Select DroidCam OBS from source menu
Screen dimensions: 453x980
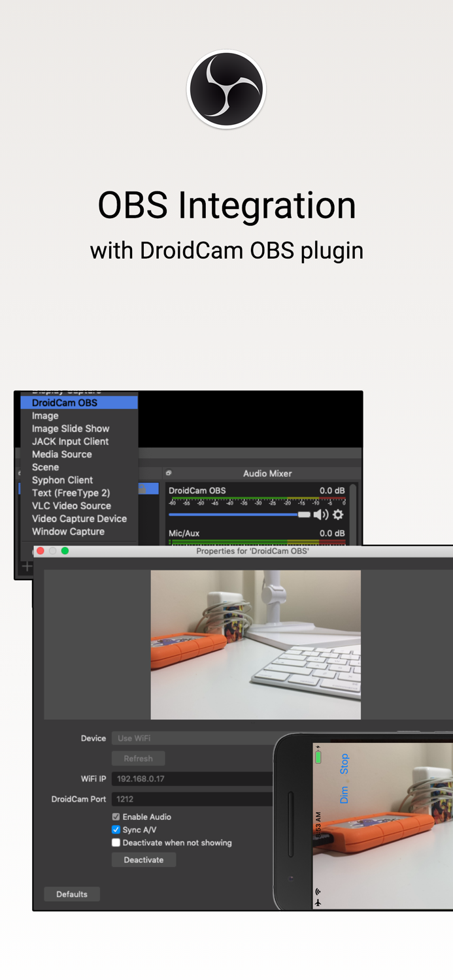tap(79, 402)
